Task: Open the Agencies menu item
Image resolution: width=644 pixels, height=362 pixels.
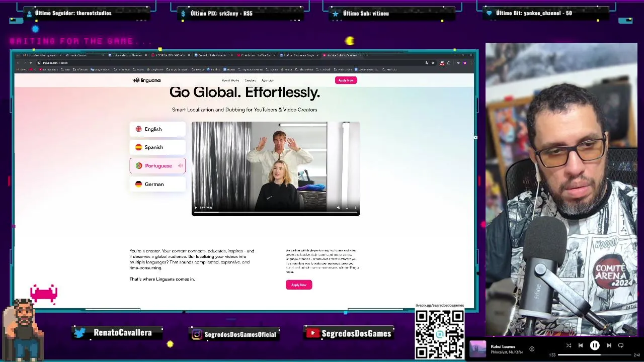Action: [267, 80]
